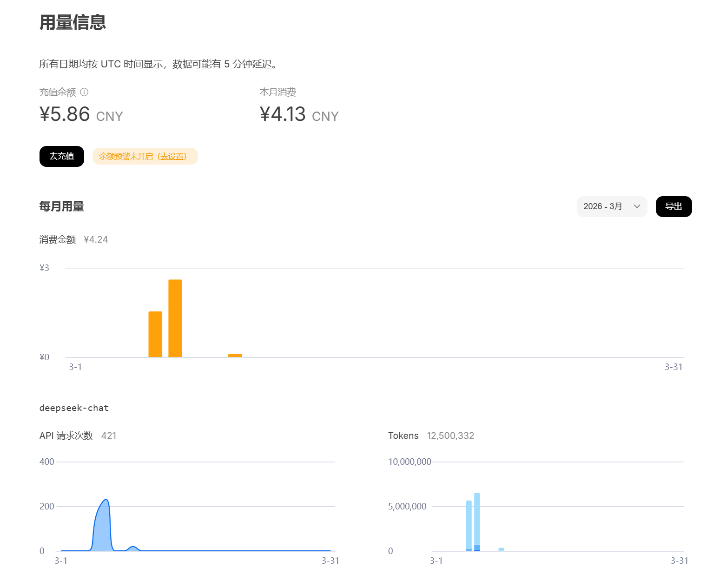Click the second-tallest orange spending bar
707x588 pixels.
(x=155, y=334)
